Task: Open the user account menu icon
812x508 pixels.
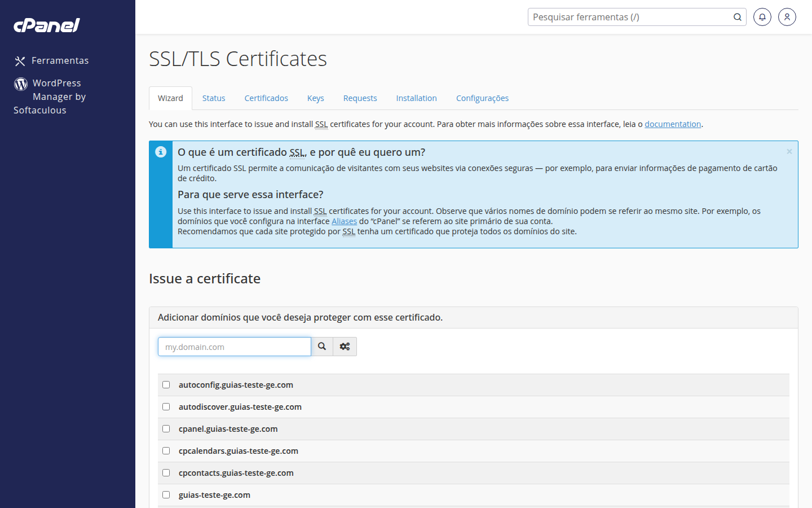Action: pos(787,17)
